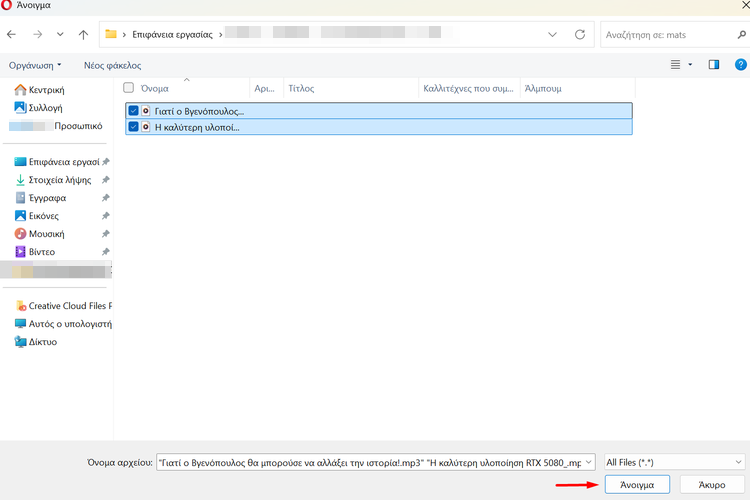Open the Προσωπικό sidebar entry
Image resolution: width=750 pixels, height=500 pixels.
[x=78, y=126]
